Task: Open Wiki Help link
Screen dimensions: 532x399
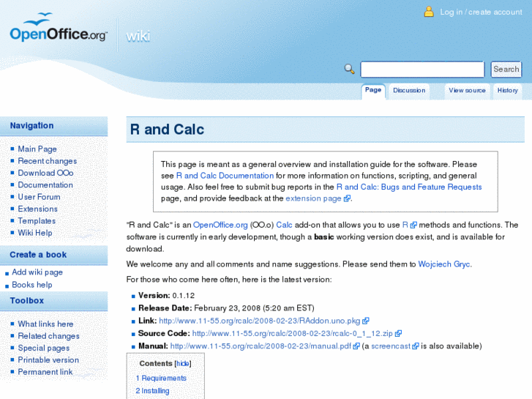Action: (35, 233)
